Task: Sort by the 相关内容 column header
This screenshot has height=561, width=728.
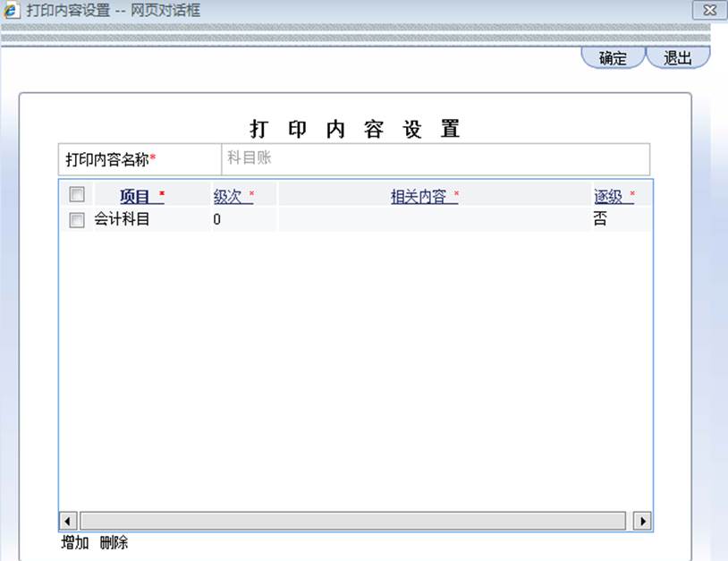Action: click(x=424, y=196)
